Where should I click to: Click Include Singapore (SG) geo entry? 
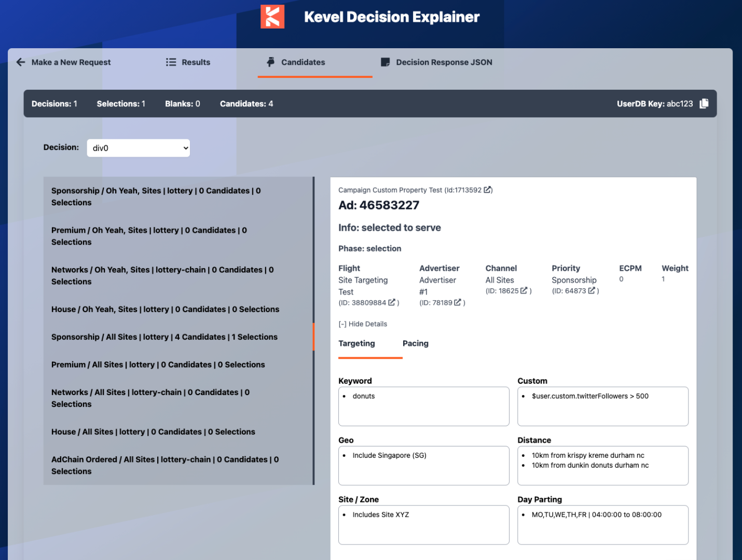click(389, 455)
